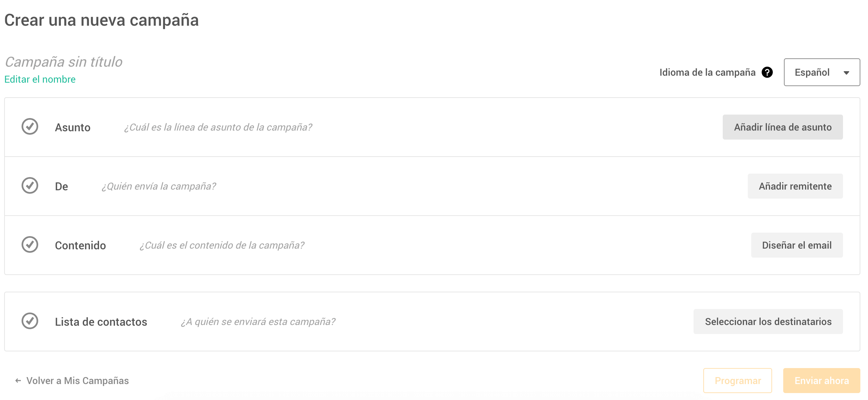Click the subject line placeholder question text

tap(218, 127)
